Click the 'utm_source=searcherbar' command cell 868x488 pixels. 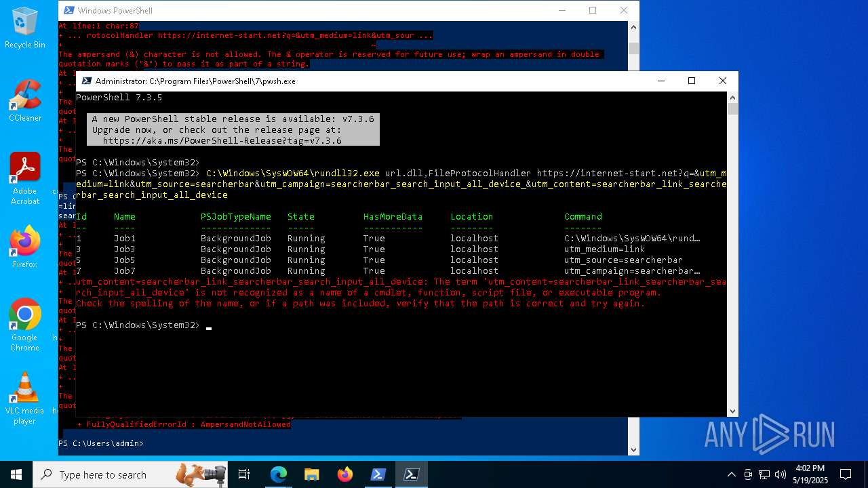click(x=624, y=260)
